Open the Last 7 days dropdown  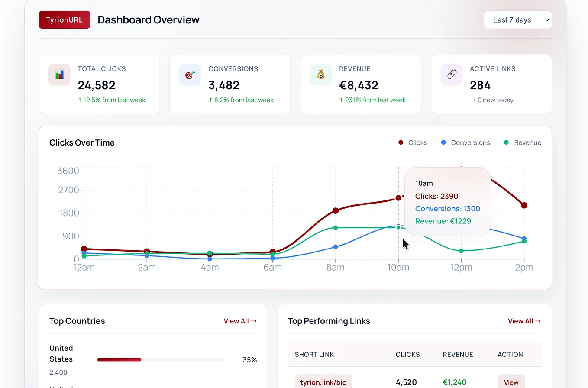click(x=518, y=20)
